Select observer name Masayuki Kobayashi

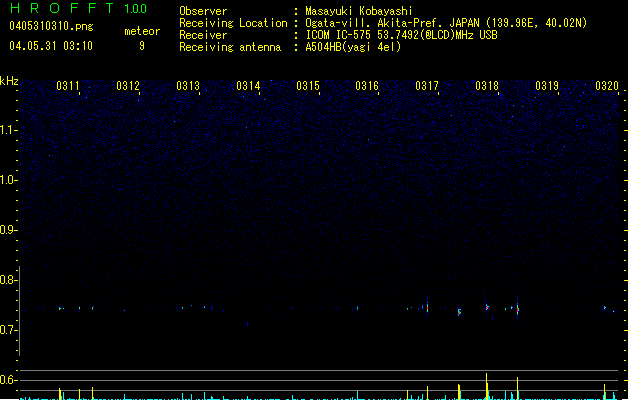(x=359, y=11)
